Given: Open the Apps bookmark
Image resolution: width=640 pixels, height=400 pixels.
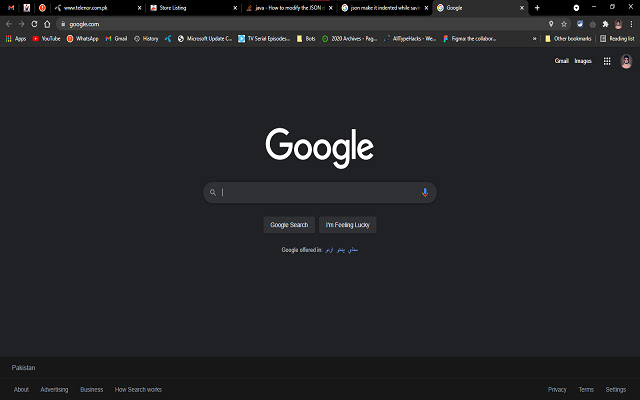Looking at the screenshot, I should [x=16, y=39].
